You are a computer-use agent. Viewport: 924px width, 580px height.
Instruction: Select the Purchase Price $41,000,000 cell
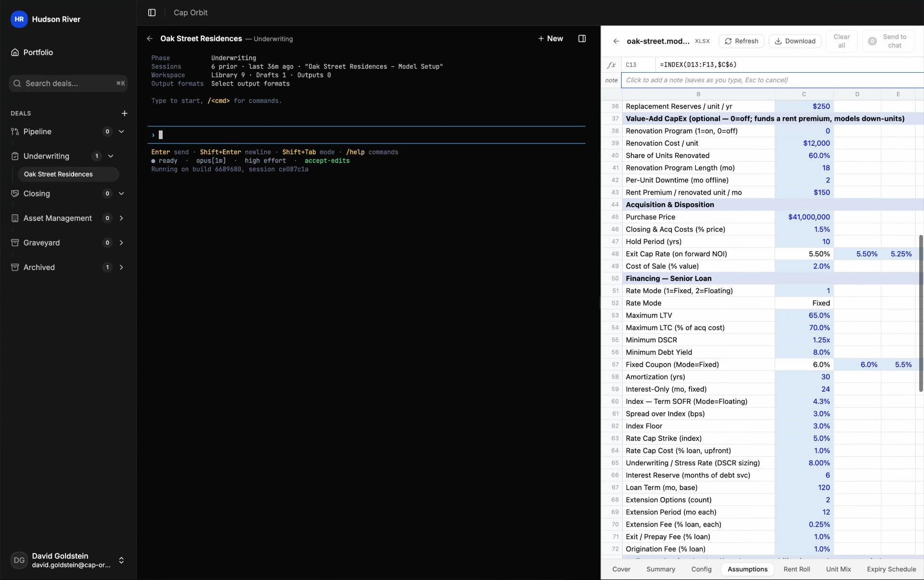(804, 217)
